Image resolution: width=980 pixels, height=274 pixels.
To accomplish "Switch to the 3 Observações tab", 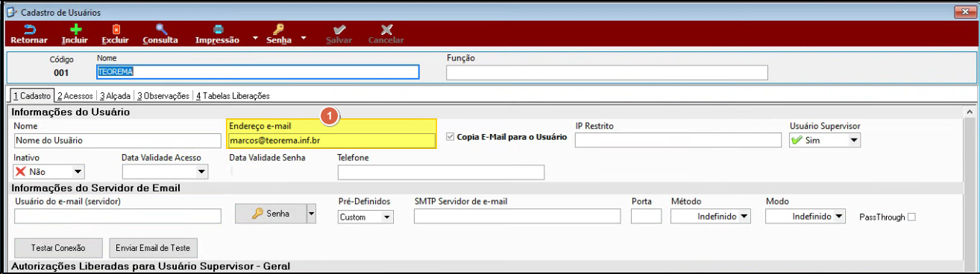I will tap(163, 96).
